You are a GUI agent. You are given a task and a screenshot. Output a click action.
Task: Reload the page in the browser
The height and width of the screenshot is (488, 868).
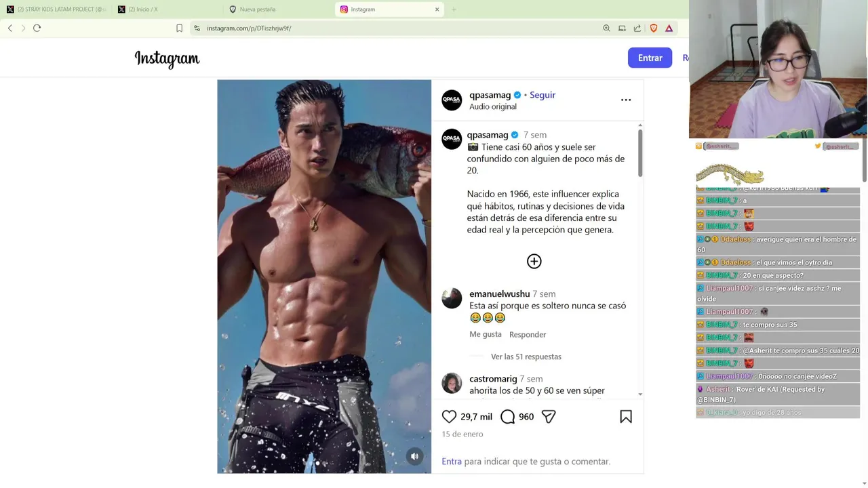[x=37, y=28]
